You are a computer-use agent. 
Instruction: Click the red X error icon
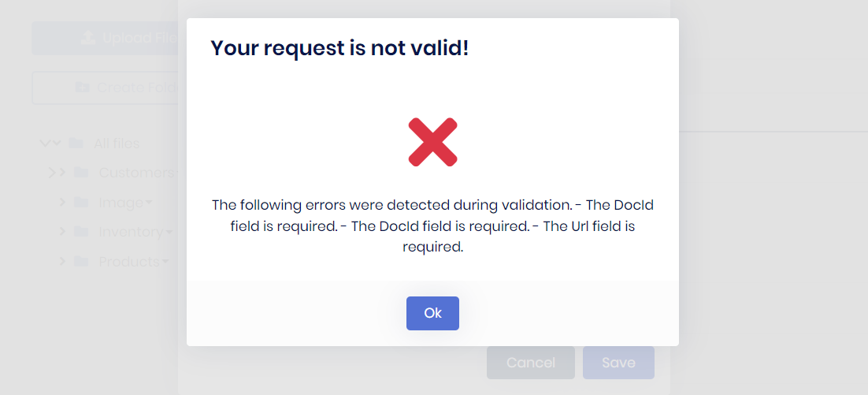click(432, 142)
